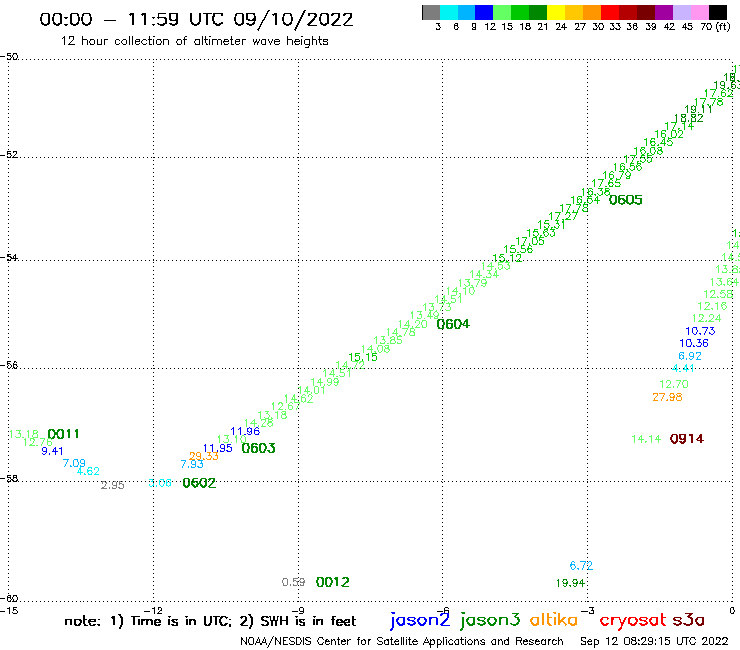This screenshot has height=650, width=740.
Task: Click the gray 0.59 wave height
Action: tap(293, 582)
